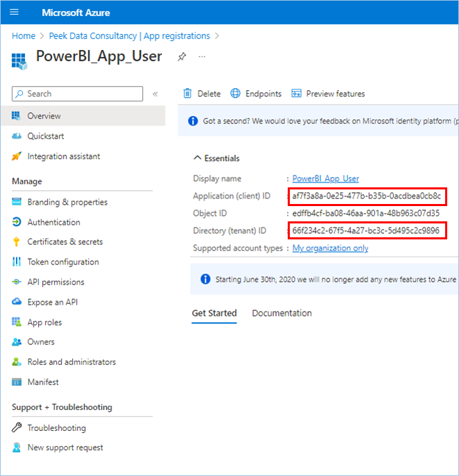The image size is (459, 476).
Task: Click the June 30th 2020 notice text
Action: coord(336,279)
